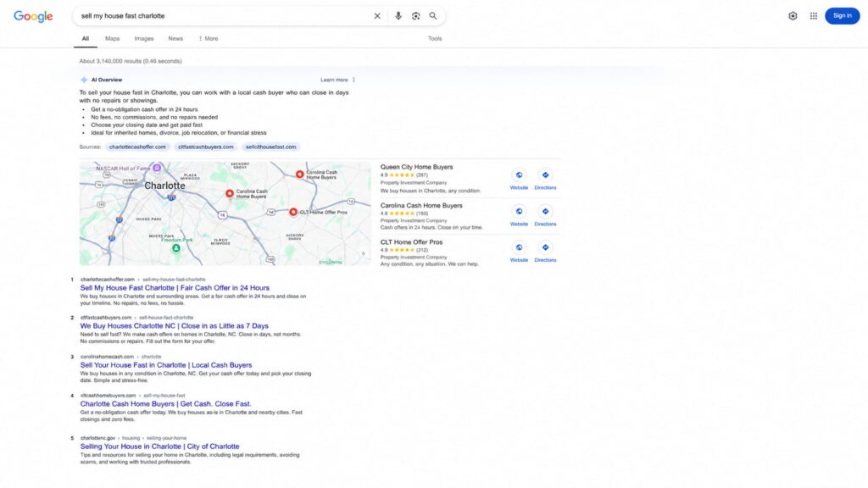Start voice search with microphone icon
The height and width of the screenshot is (488, 868).
(398, 16)
